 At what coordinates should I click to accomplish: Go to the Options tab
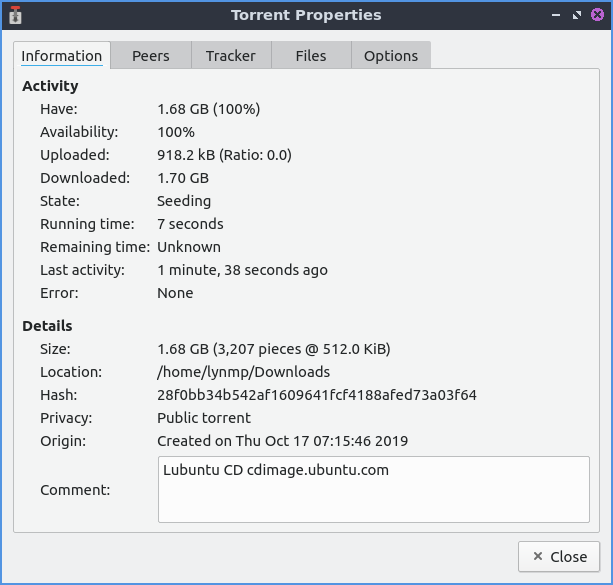pyautogui.click(x=390, y=56)
